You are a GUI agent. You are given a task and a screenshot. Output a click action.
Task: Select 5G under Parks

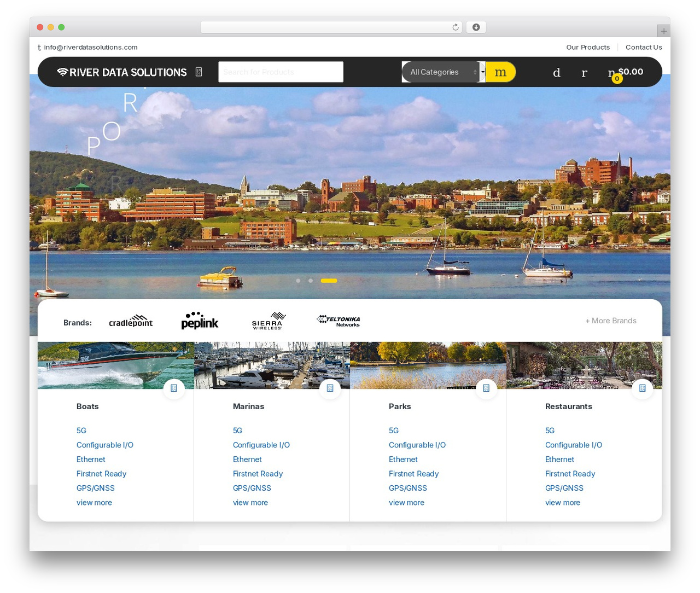(x=394, y=431)
